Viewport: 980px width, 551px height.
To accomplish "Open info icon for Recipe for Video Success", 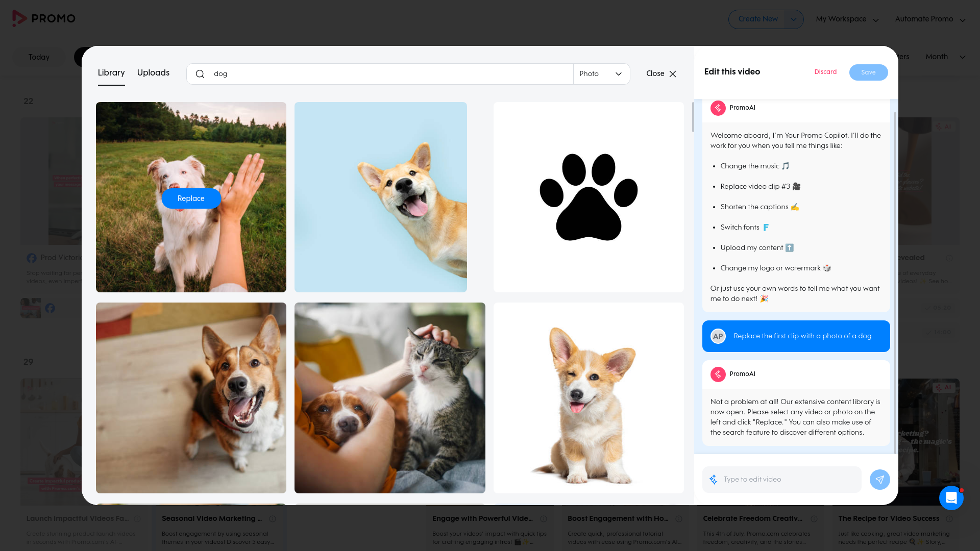I will click(949, 519).
